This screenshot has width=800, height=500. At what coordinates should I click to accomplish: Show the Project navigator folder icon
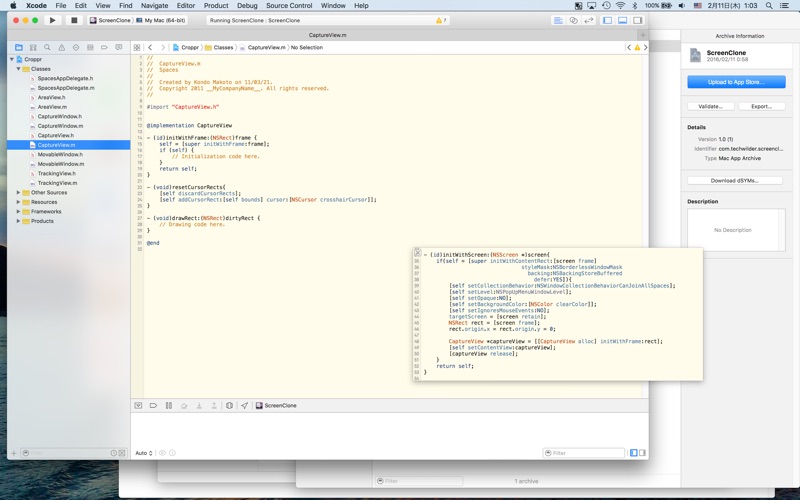19,47
